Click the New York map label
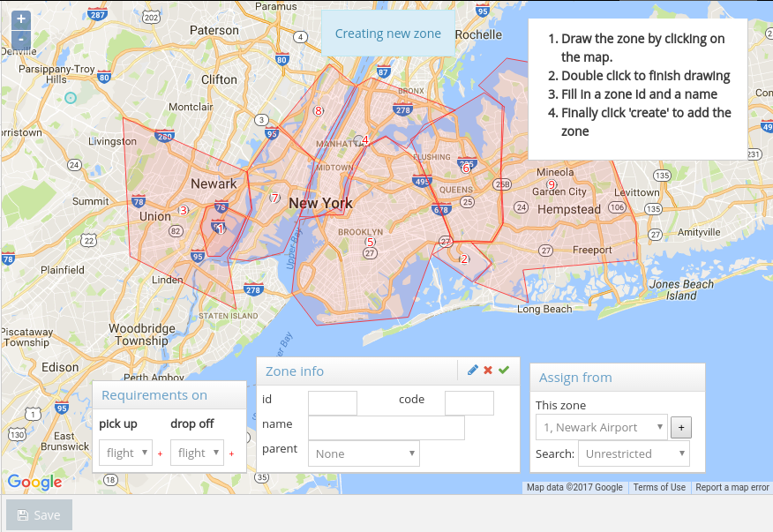Viewport: 773px width, 532px height. tap(320, 203)
